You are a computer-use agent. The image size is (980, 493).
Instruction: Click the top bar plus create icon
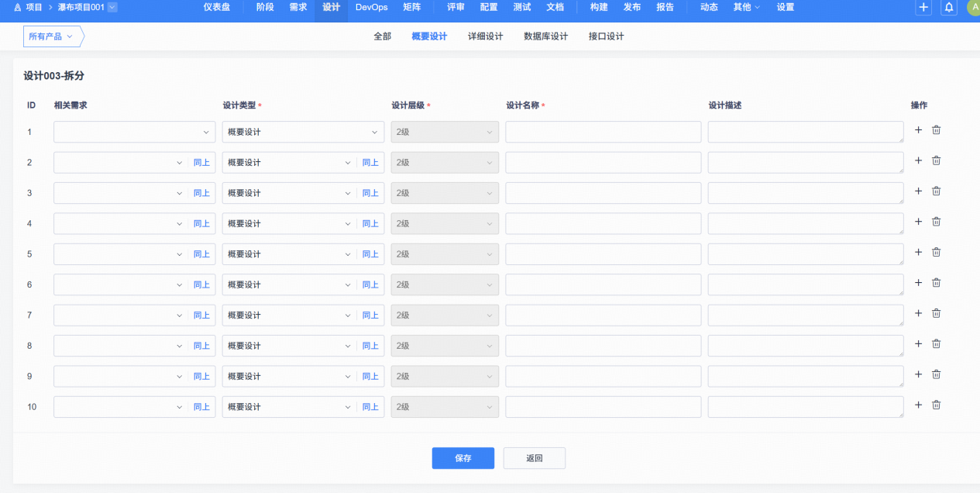coord(923,8)
